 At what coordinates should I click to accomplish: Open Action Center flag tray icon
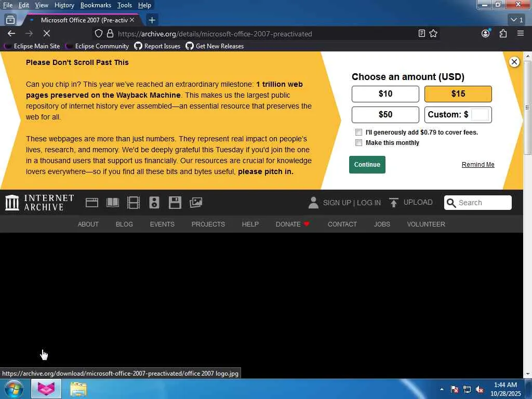(455, 390)
